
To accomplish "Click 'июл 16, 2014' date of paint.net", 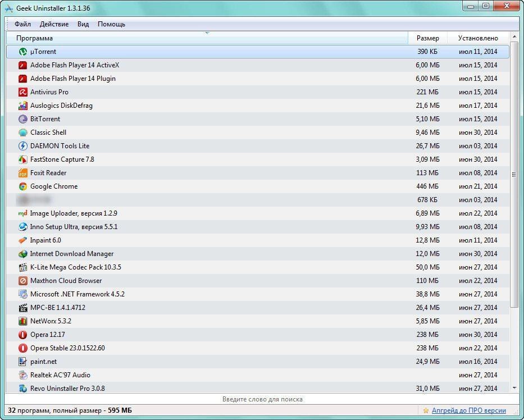I will tap(478, 362).
